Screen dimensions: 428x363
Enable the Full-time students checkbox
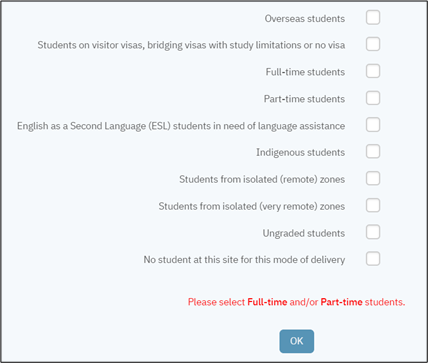pyautogui.click(x=373, y=71)
